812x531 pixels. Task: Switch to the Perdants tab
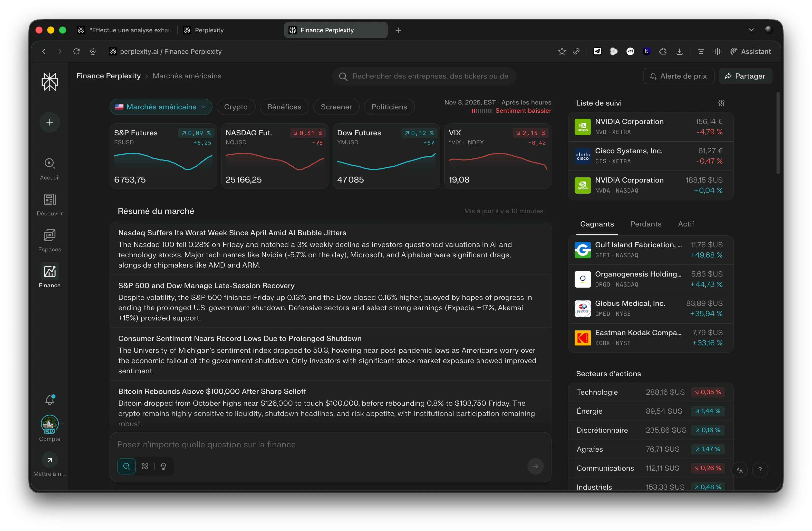pos(645,224)
